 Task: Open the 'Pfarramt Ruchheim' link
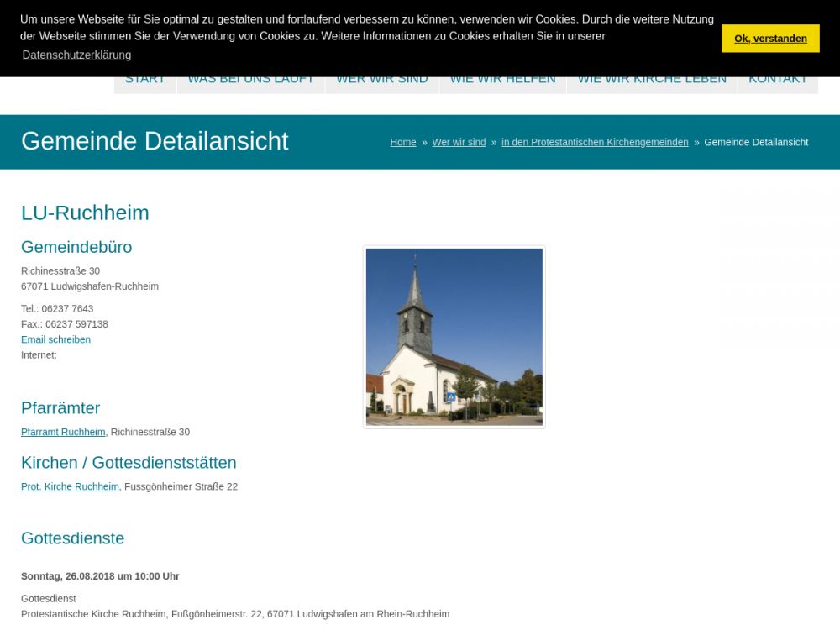coord(63,433)
